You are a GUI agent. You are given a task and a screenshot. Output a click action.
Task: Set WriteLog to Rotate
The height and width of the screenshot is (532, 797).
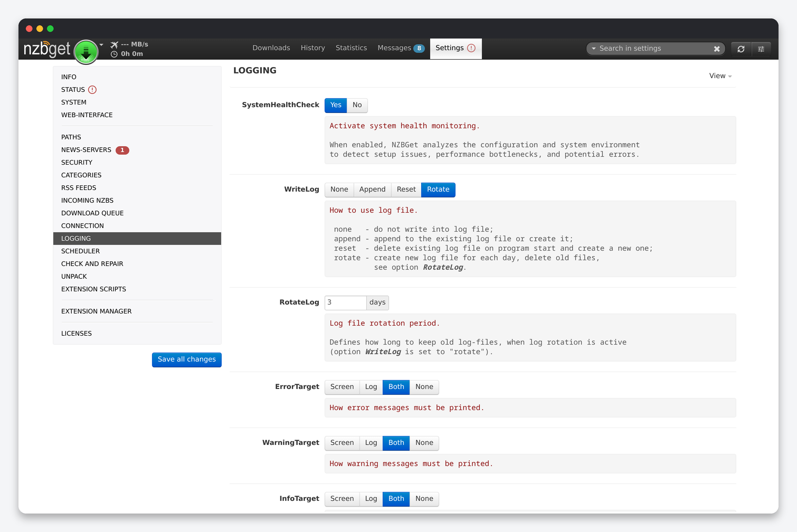point(438,189)
